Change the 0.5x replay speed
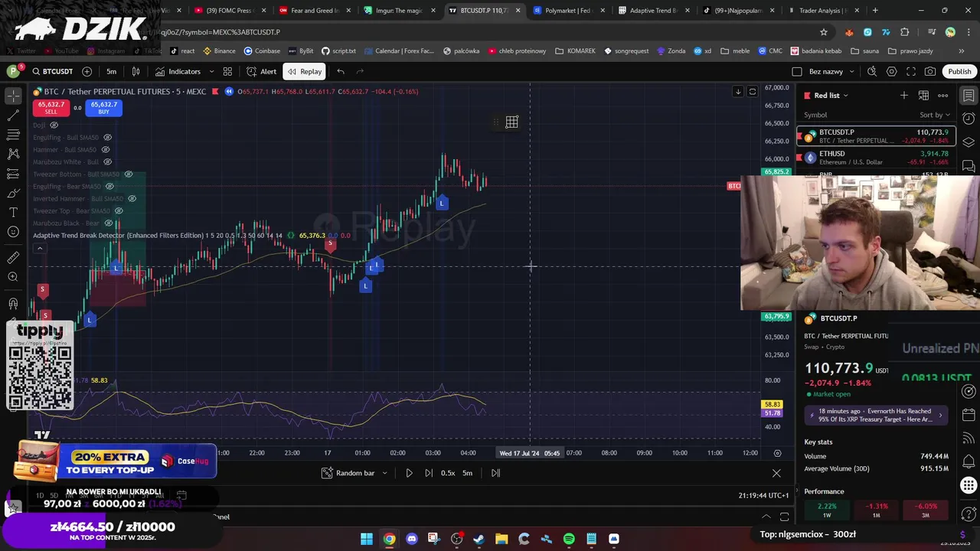The width and height of the screenshot is (980, 551). pos(448,473)
